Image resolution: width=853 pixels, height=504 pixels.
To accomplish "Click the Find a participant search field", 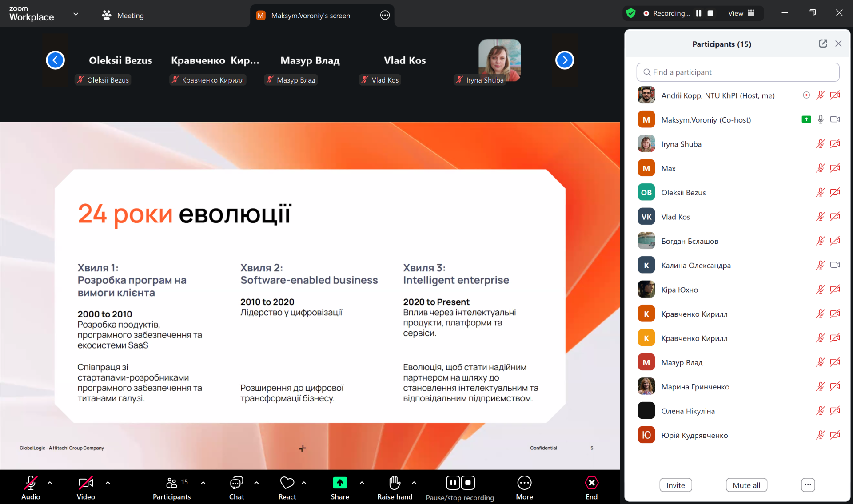I will coord(737,72).
